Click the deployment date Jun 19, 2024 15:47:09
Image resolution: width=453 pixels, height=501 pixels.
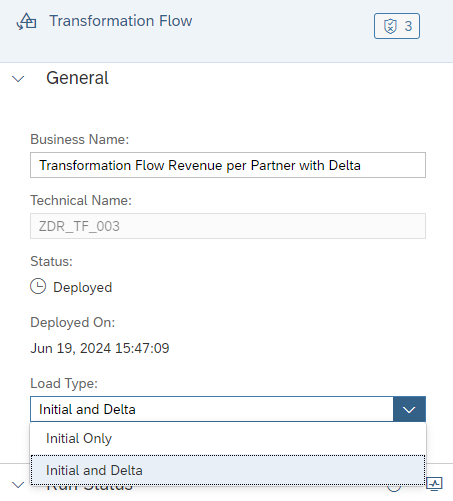[100, 348]
